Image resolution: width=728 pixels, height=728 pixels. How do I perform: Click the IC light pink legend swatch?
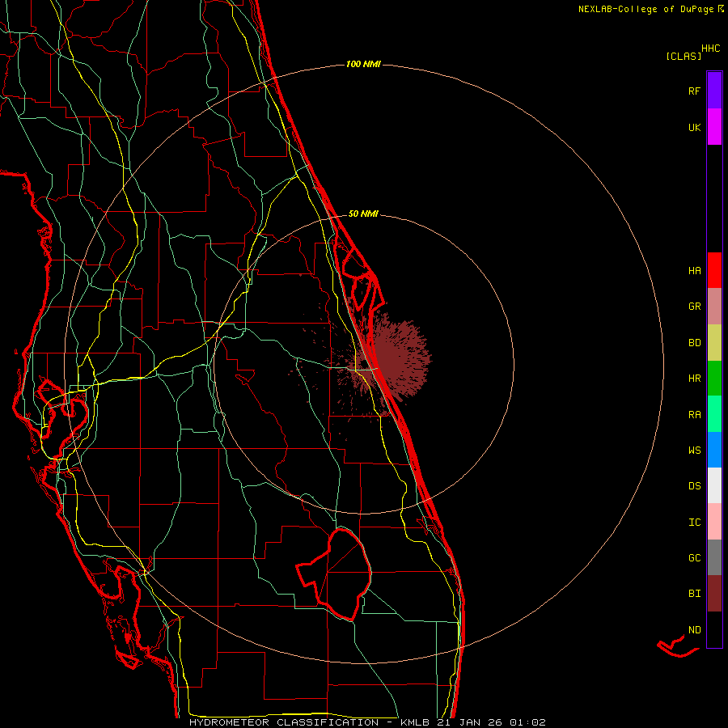714,522
